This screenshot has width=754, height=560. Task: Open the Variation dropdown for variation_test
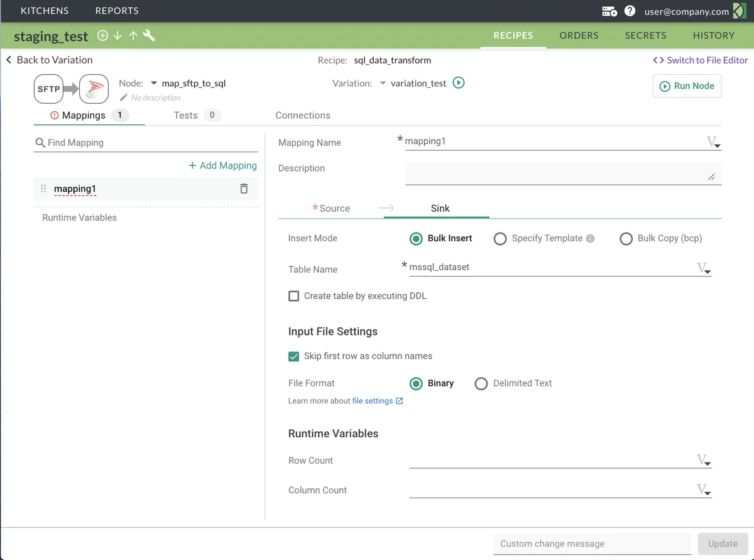383,82
